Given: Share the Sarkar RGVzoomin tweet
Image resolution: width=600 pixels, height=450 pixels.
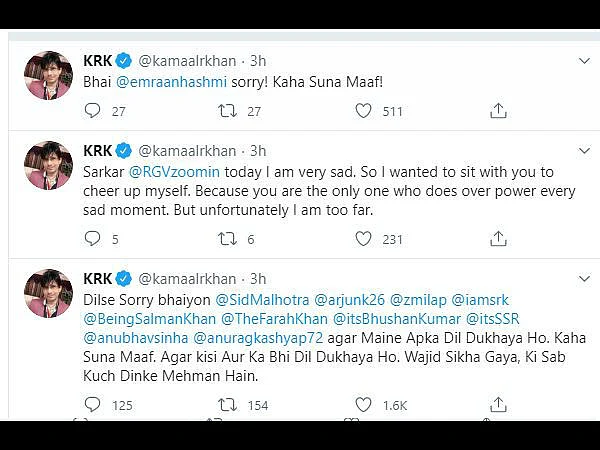Looking at the screenshot, I should (x=498, y=238).
